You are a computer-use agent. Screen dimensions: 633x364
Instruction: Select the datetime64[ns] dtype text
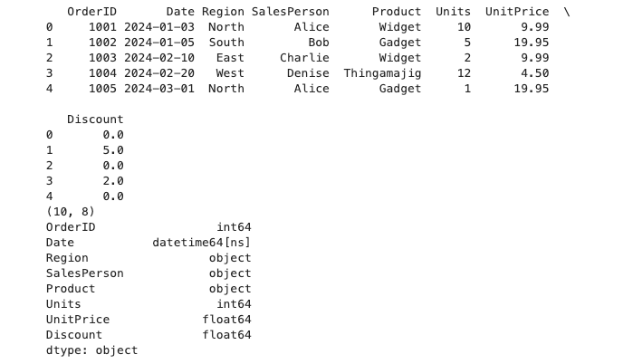point(201,243)
